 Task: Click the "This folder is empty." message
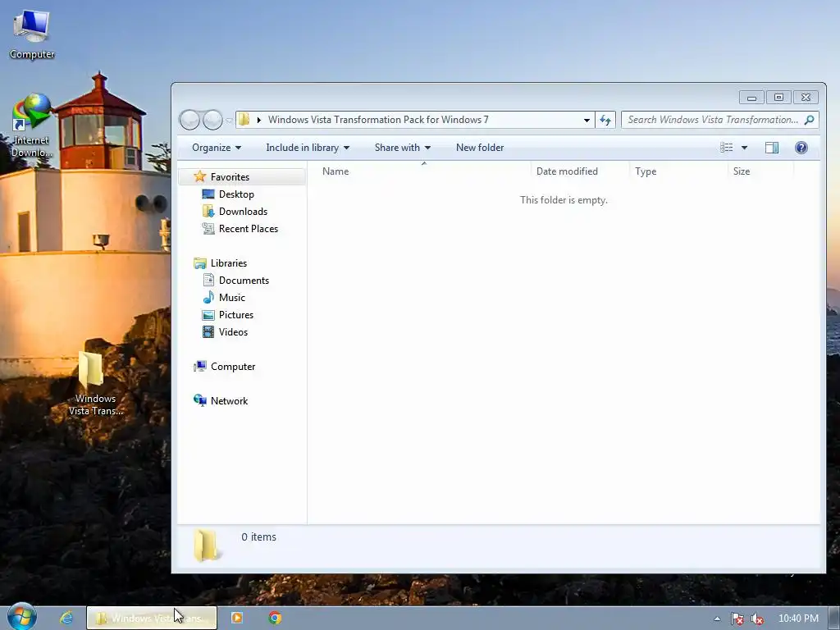pos(564,200)
